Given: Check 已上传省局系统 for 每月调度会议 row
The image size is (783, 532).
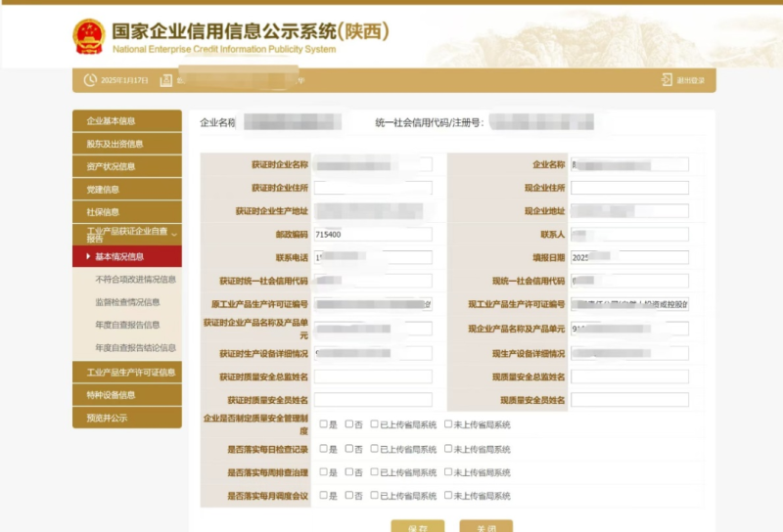Looking at the screenshot, I should pyautogui.click(x=374, y=495).
